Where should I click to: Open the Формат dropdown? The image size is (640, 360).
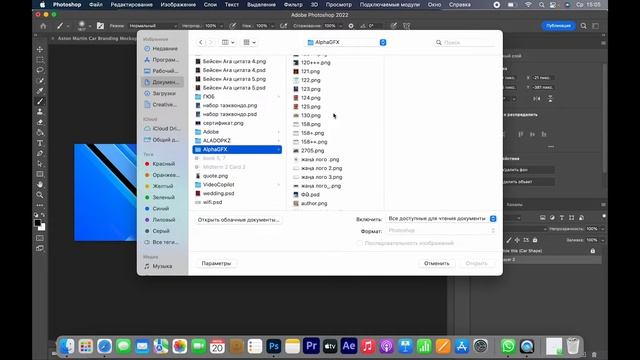point(441,231)
